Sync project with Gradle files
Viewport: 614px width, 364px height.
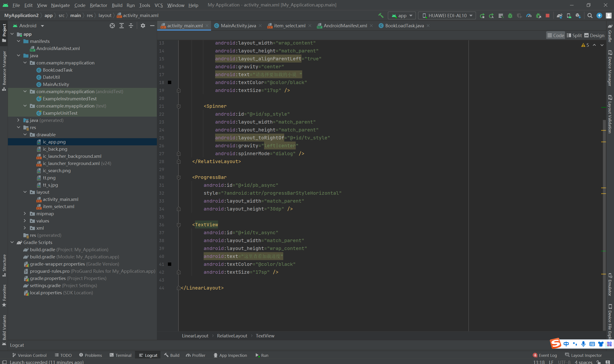560,16
